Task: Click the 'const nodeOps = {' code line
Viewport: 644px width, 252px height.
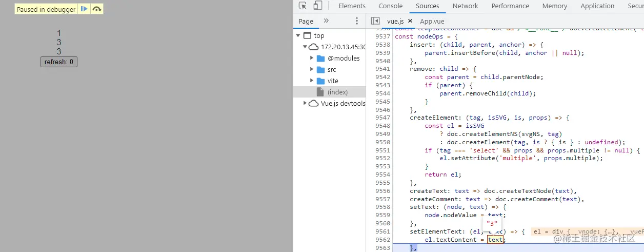Action: point(425,36)
